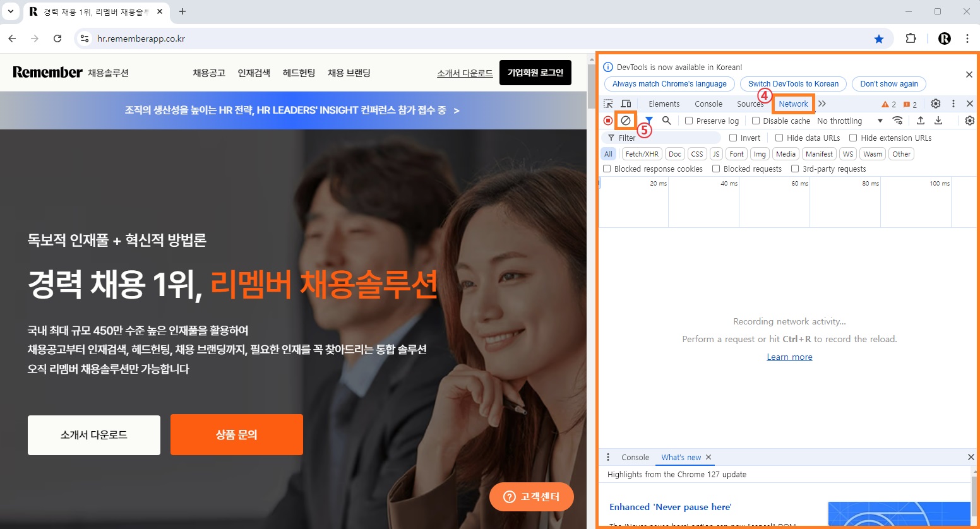Click the export HAR download icon
980x529 pixels.
938,121
